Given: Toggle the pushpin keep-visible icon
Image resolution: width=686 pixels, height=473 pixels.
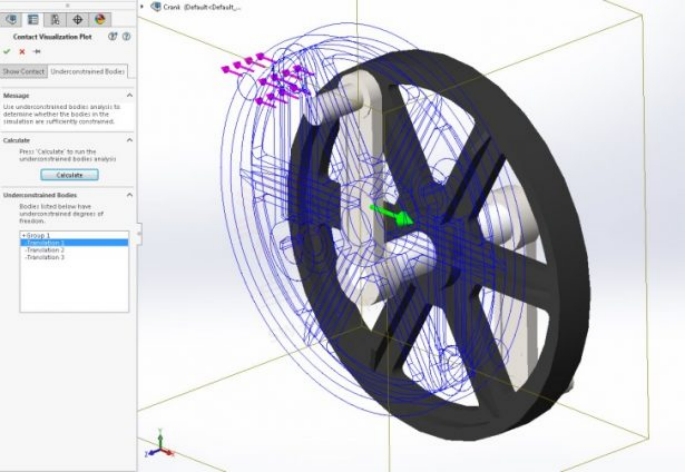Looking at the screenshot, I should point(37,52).
